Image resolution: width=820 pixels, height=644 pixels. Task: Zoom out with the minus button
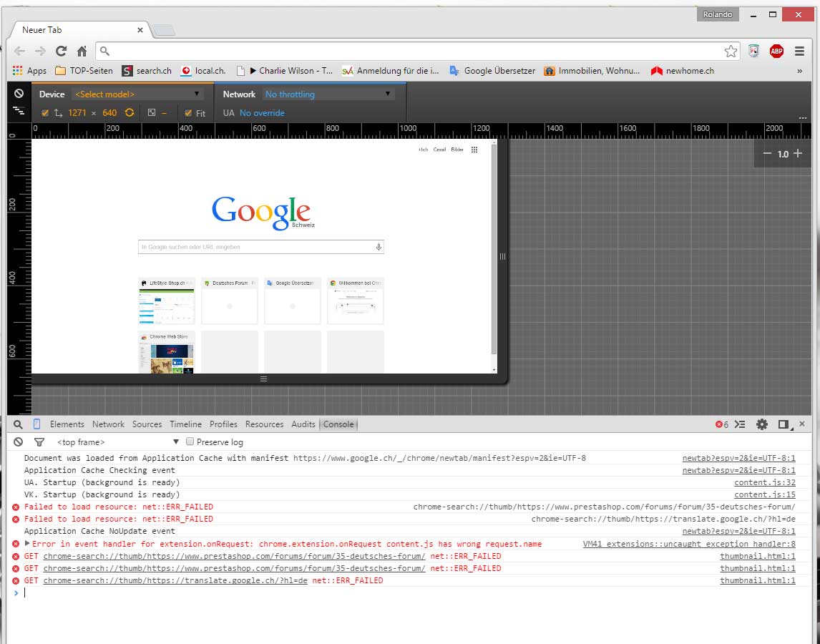767,153
